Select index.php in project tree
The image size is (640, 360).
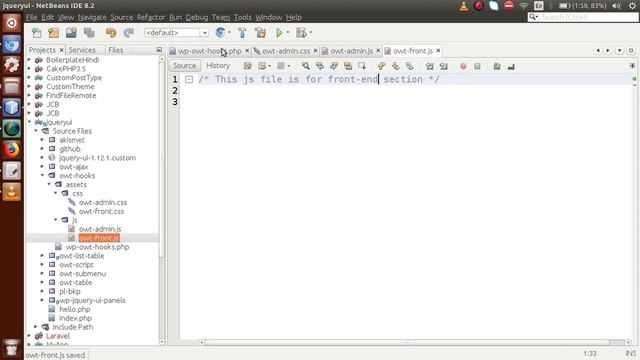[x=75, y=318]
